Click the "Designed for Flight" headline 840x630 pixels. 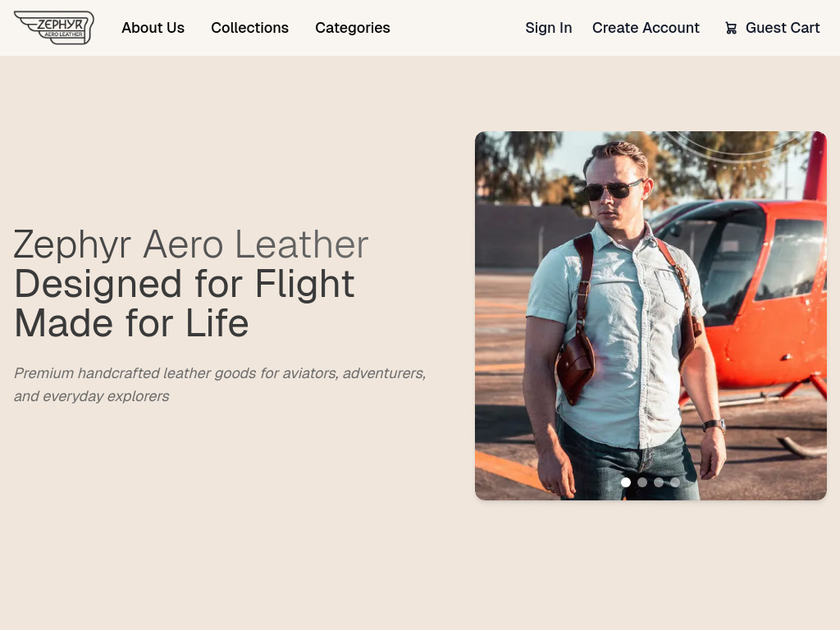click(185, 284)
